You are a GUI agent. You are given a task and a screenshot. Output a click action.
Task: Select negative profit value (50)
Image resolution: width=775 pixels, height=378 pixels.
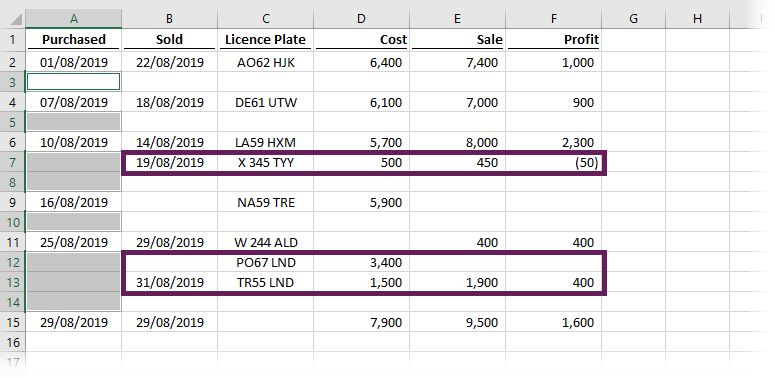pyautogui.click(x=554, y=163)
